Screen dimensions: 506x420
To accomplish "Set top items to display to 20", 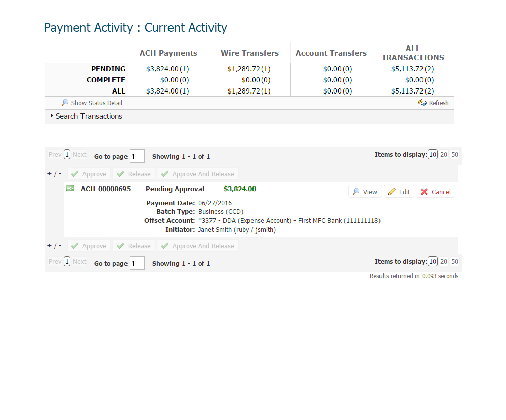I will click(444, 155).
